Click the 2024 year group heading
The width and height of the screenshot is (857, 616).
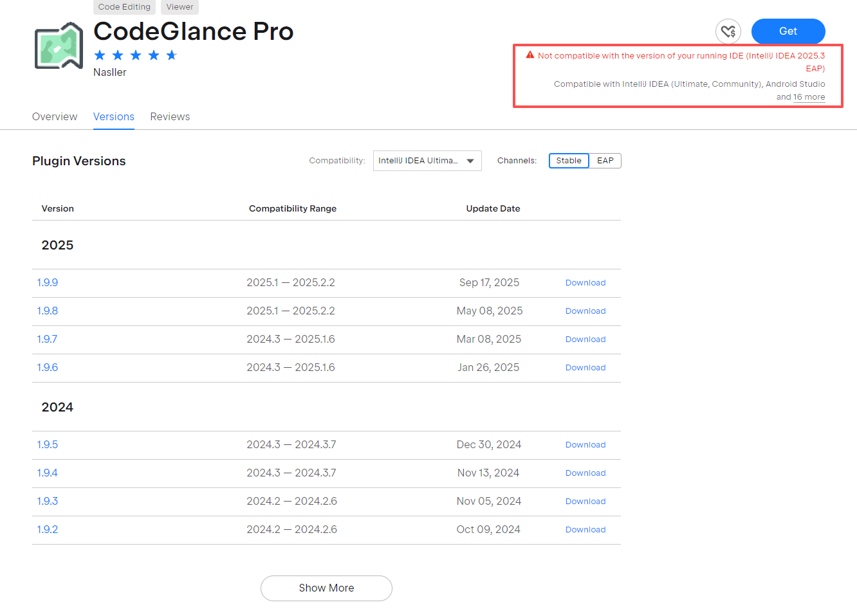click(57, 407)
